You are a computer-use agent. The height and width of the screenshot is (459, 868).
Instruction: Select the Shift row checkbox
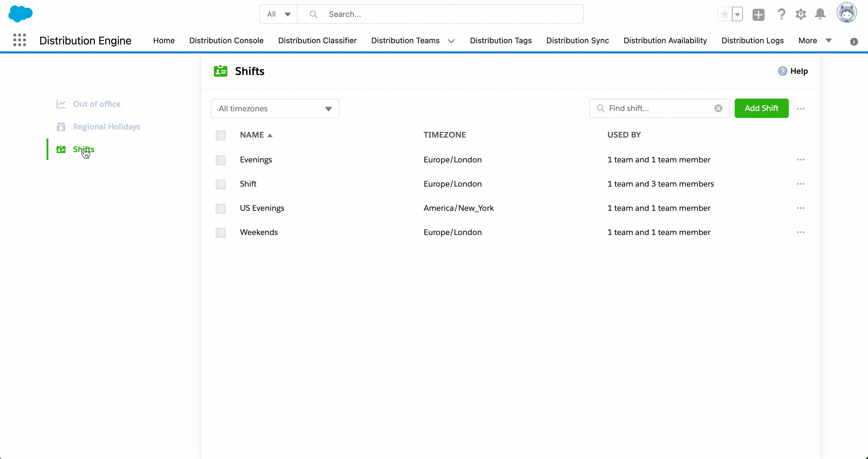[x=220, y=184]
